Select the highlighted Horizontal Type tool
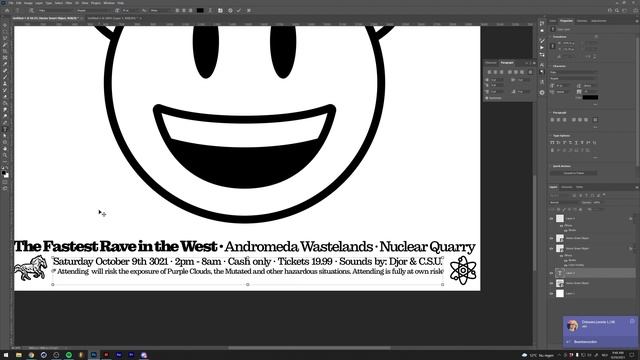 click(5, 129)
